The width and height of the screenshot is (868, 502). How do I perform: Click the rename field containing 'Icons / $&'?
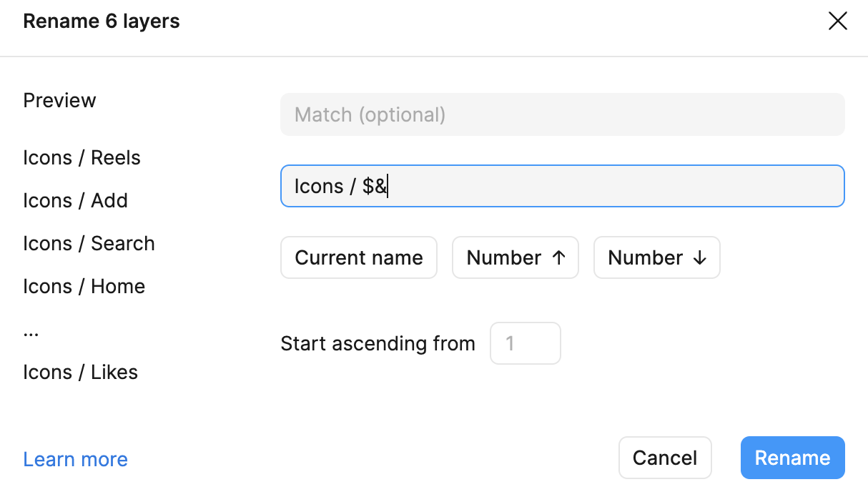click(562, 186)
